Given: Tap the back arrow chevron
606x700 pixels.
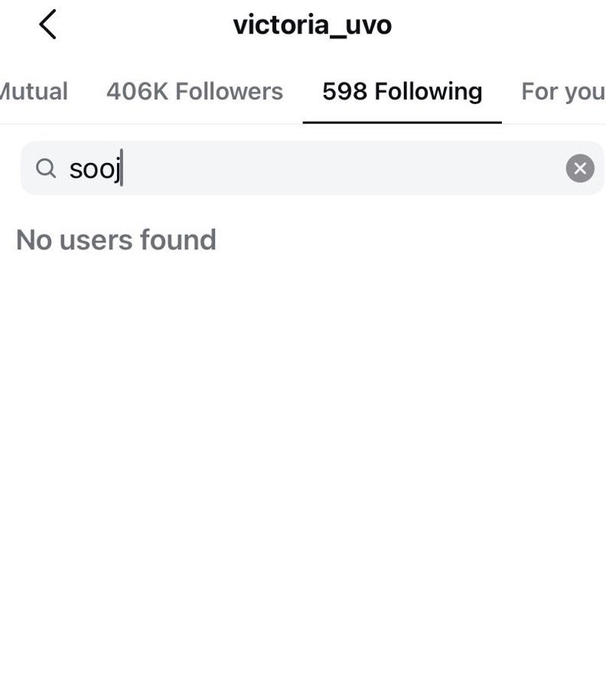Looking at the screenshot, I should point(47,24).
